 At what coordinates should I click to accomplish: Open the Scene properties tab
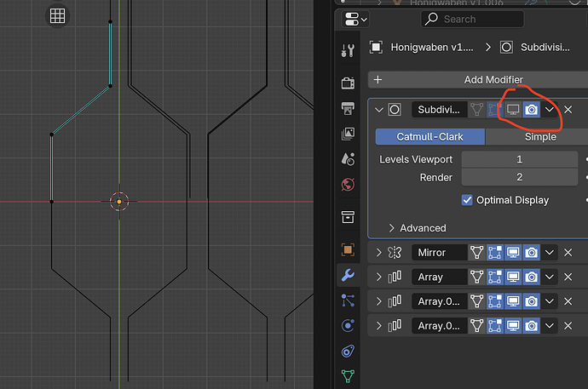pos(348,159)
